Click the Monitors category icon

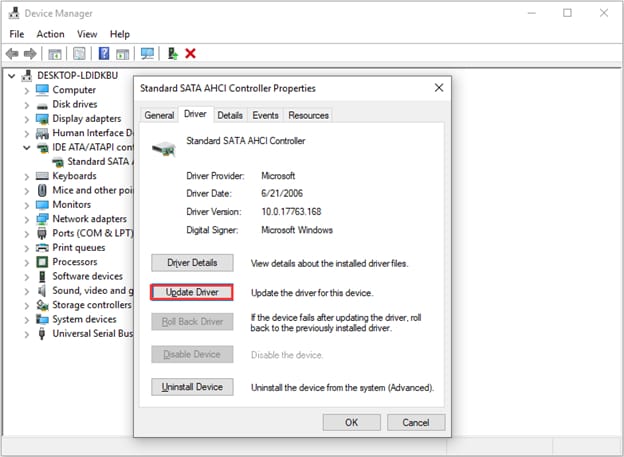42,205
